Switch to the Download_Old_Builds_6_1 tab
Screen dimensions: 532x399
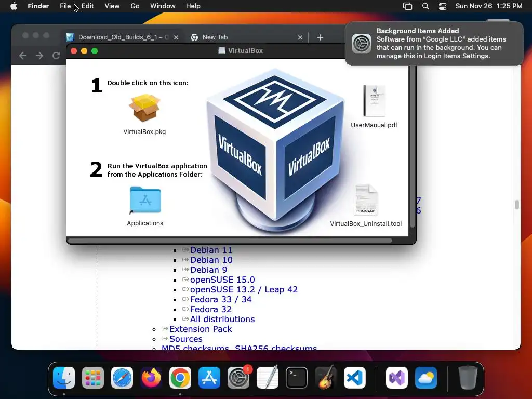pos(123,37)
